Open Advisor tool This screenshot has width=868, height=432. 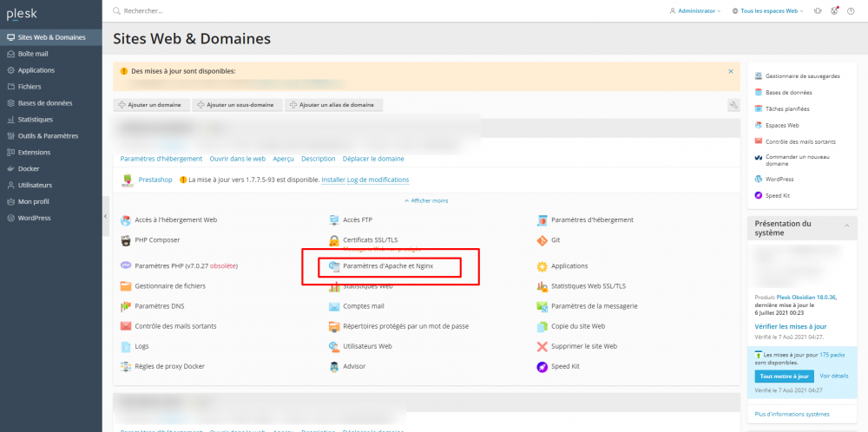(x=354, y=366)
